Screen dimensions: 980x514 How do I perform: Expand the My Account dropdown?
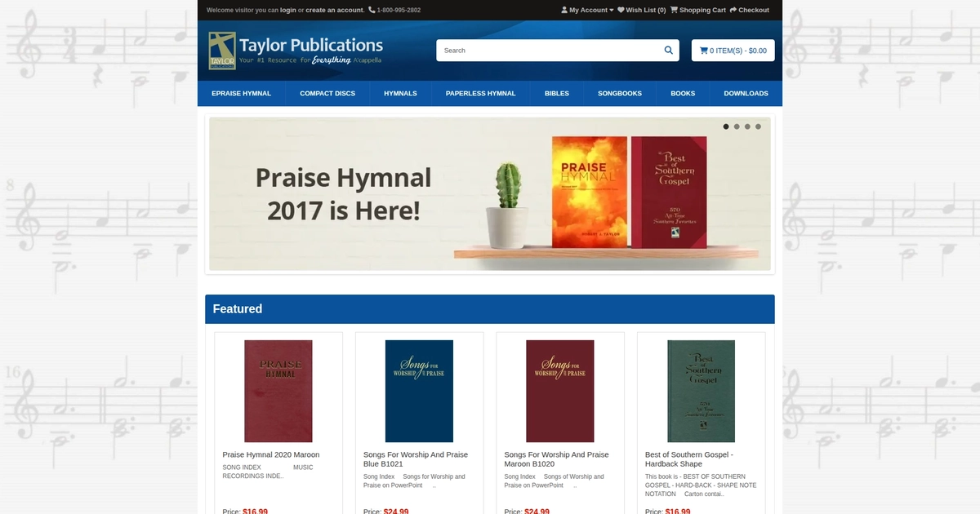pyautogui.click(x=587, y=11)
